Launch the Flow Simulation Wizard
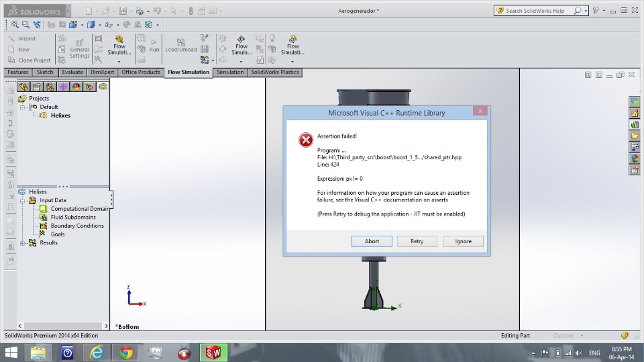 pyautogui.click(x=23, y=39)
